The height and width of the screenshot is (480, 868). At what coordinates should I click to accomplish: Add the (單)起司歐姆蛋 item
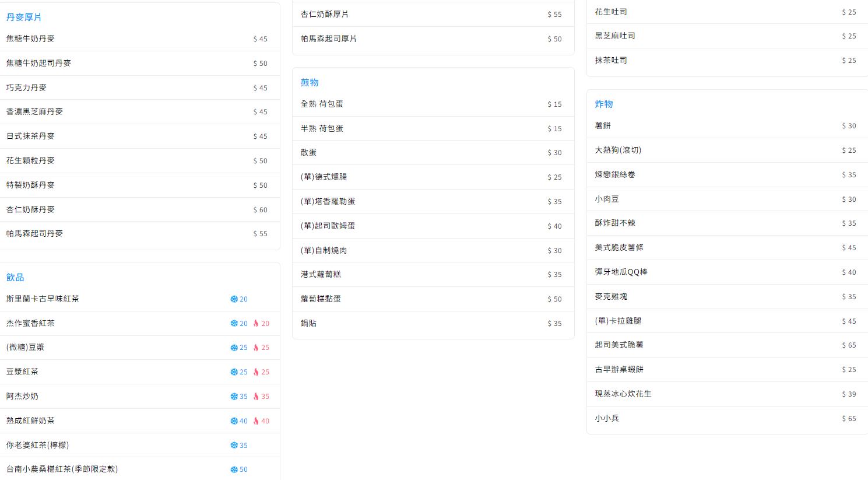(x=433, y=226)
